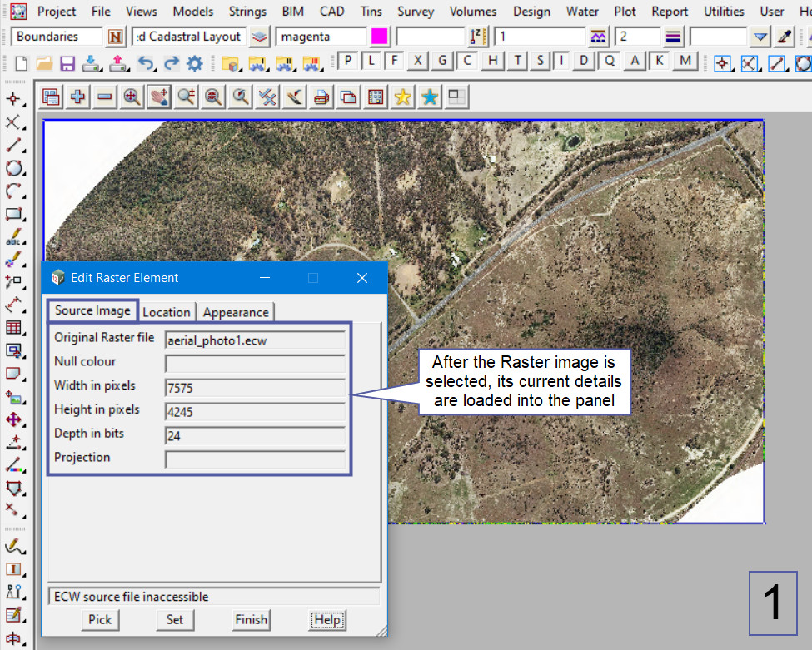Select the pan hand tool

coord(158,97)
